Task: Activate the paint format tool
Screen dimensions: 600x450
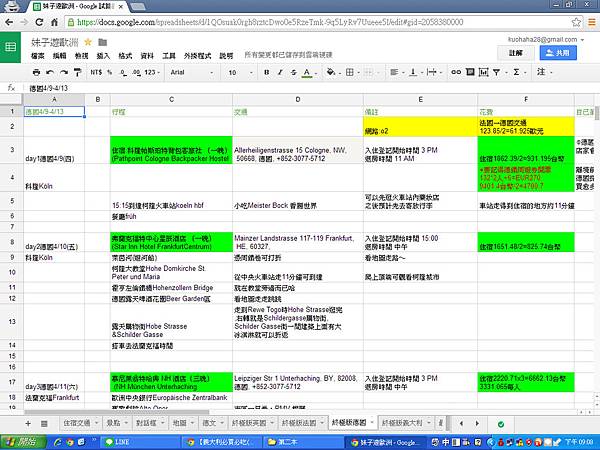Action: pyautogui.click(x=77, y=72)
